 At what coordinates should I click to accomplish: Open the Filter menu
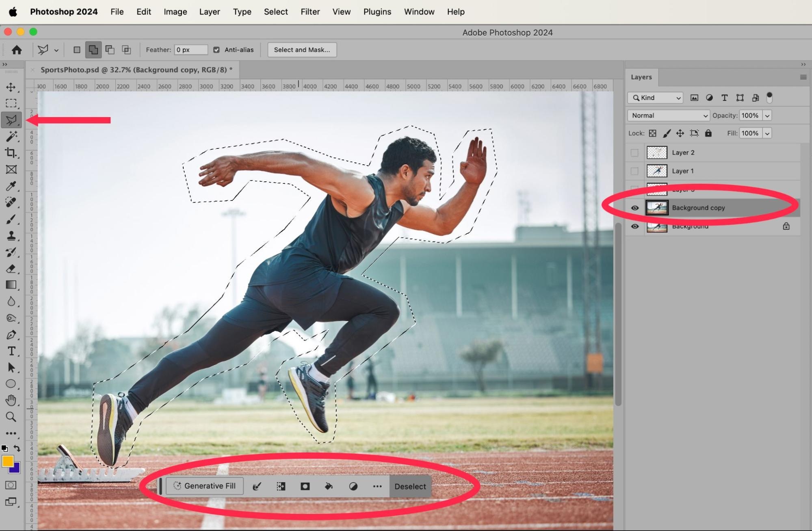coord(310,12)
